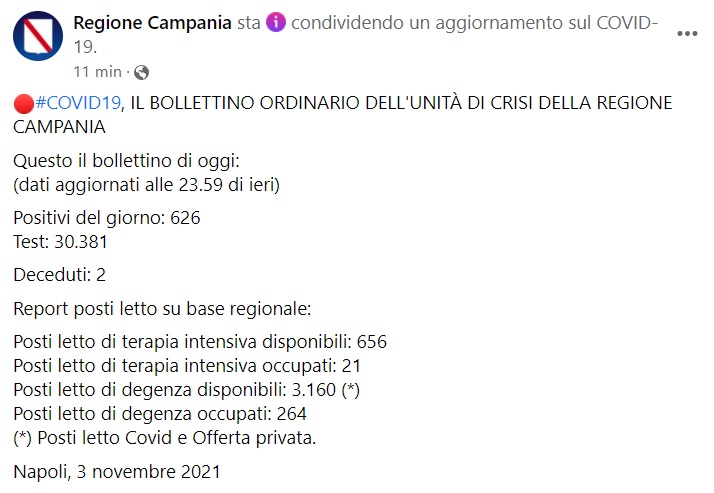Viewport: 714px width, 493px height.
Task: Click the "dati aggiornati alle 23.59" line
Action: coord(146,184)
